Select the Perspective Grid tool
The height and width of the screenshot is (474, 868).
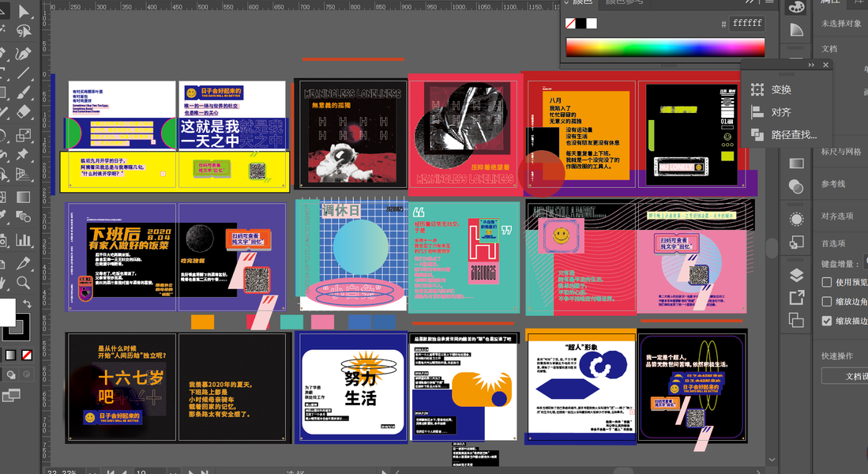pos(24,175)
